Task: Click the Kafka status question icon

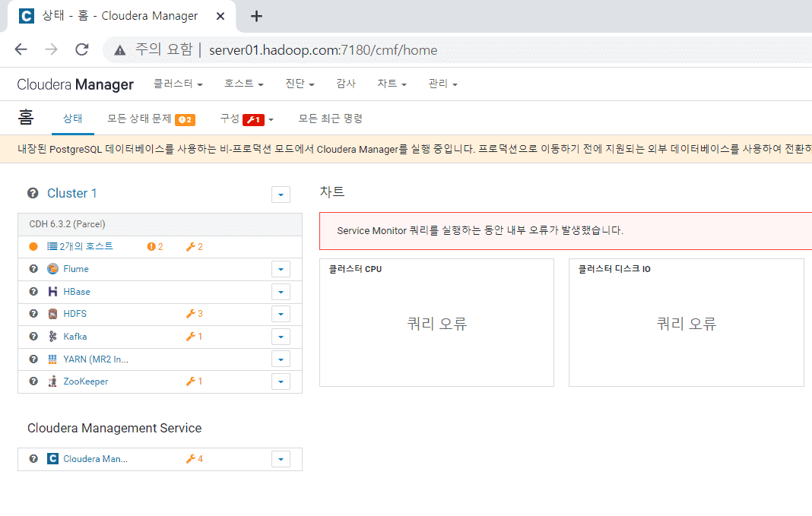Action: (33, 337)
